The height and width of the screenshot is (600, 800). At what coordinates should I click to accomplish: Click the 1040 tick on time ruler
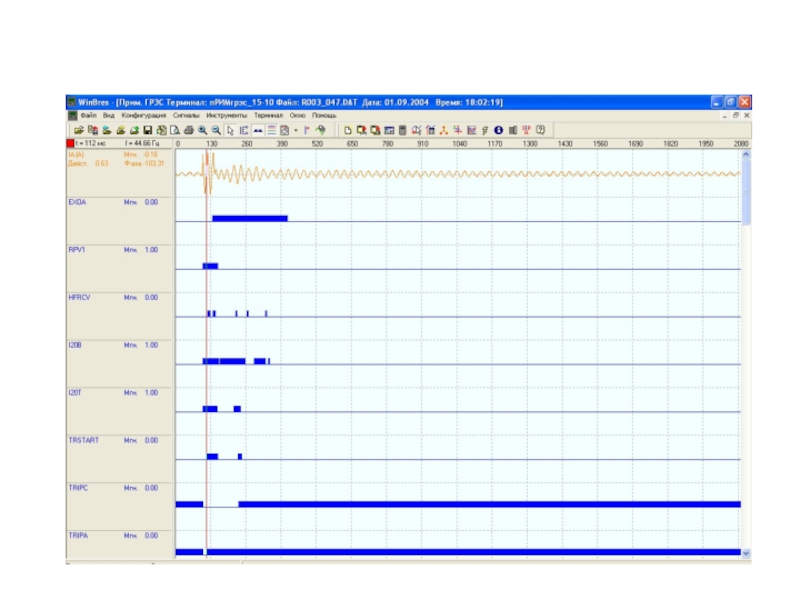click(459, 144)
